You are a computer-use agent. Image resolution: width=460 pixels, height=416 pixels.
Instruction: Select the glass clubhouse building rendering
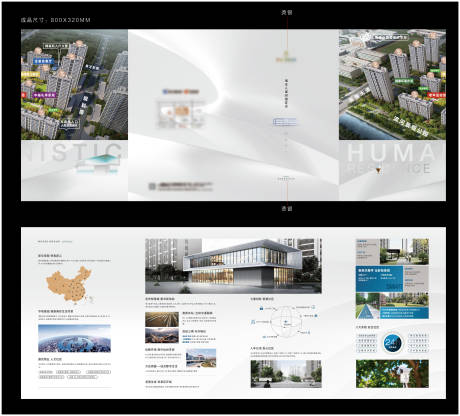pos(233,266)
